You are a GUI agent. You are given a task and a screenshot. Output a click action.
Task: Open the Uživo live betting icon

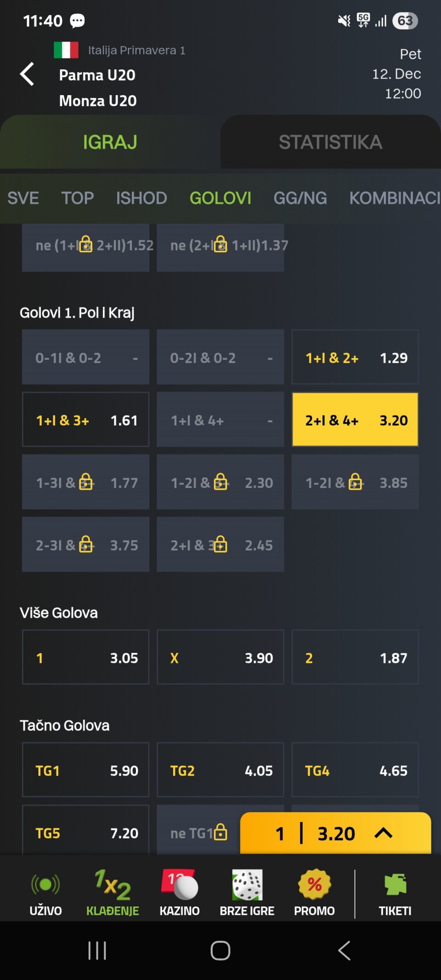[45, 885]
